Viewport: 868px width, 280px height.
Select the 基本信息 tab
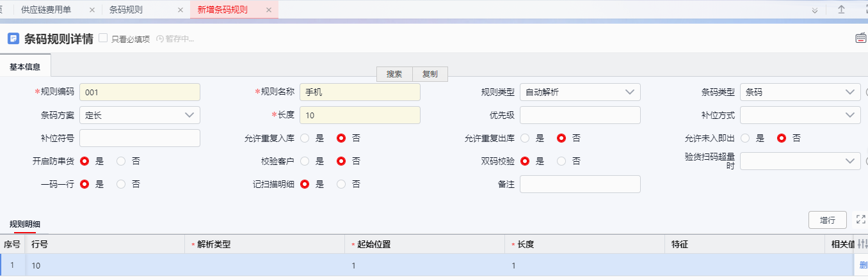point(25,66)
